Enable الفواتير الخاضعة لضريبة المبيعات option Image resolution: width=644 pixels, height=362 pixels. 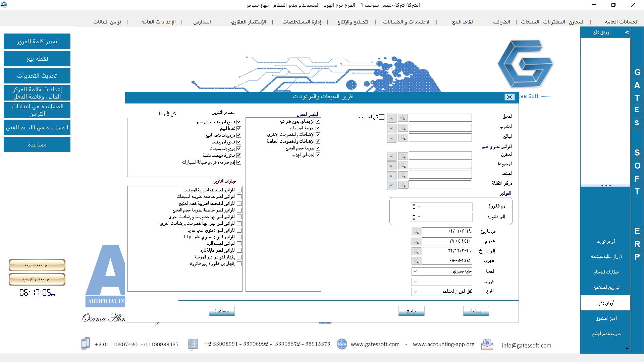click(x=239, y=190)
